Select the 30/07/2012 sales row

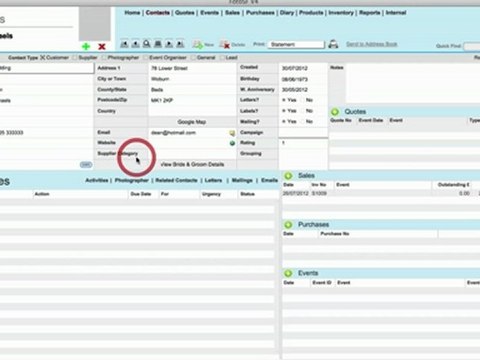(381, 193)
